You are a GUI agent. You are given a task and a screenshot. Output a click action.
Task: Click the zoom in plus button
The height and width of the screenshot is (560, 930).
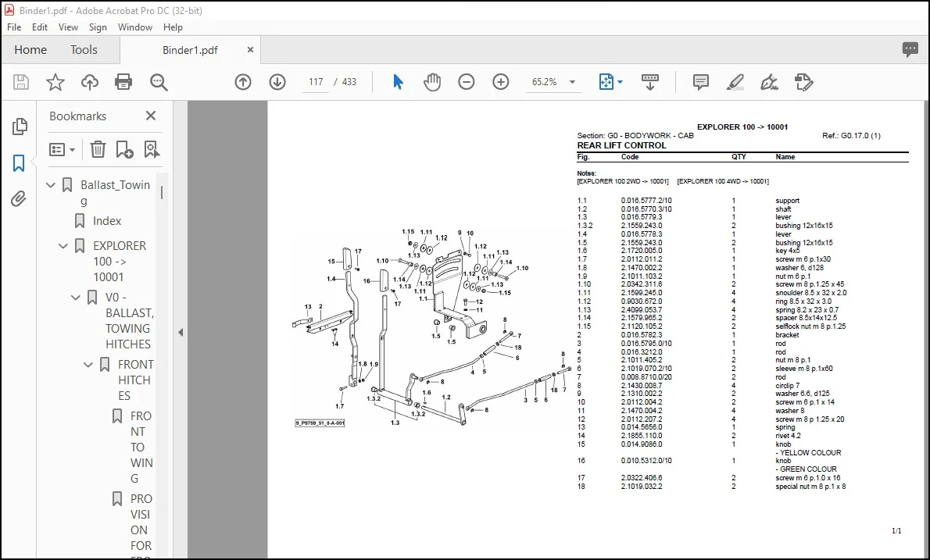click(x=501, y=82)
